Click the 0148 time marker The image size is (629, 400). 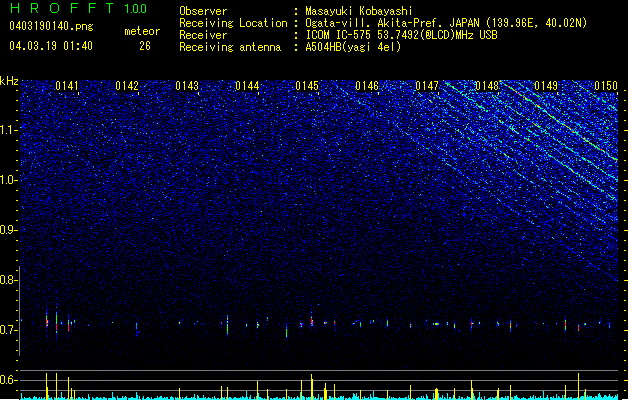click(487, 86)
